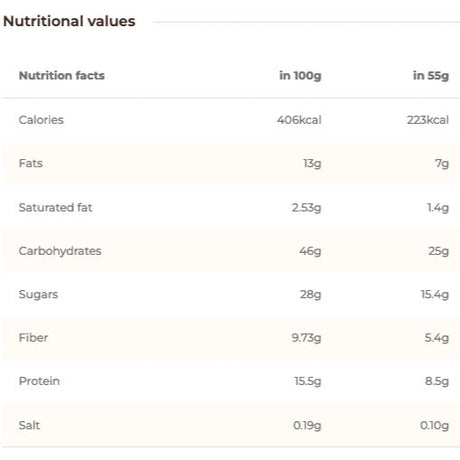
Task: Click the 15.4g sugars value
Action: point(435,295)
